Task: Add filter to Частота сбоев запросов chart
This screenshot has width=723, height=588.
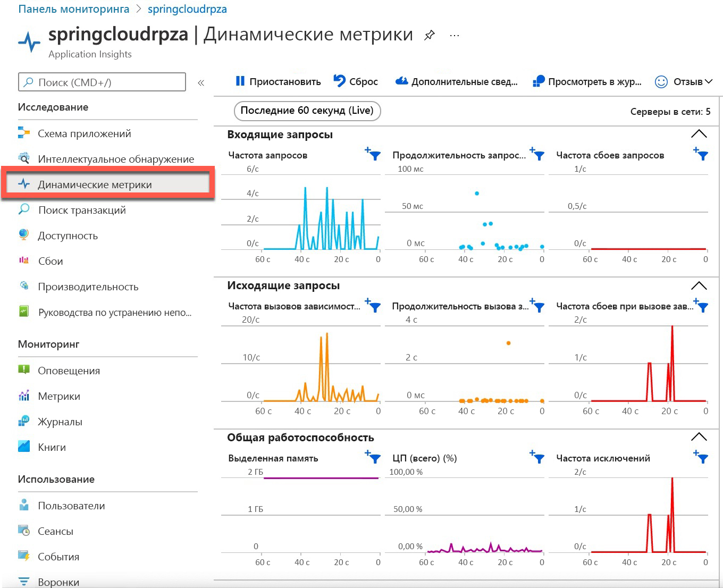Action: click(701, 154)
